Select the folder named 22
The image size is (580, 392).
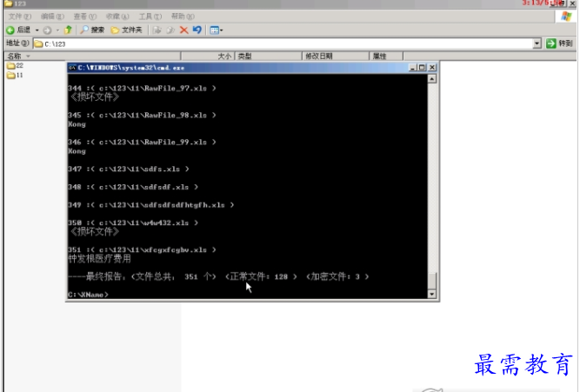(15, 66)
